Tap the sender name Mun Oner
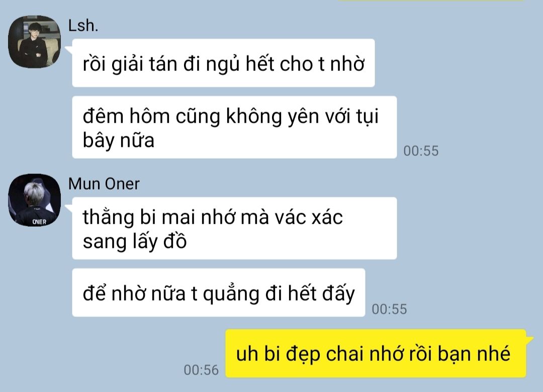This screenshot has width=543, height=392. tap(104, 184)
